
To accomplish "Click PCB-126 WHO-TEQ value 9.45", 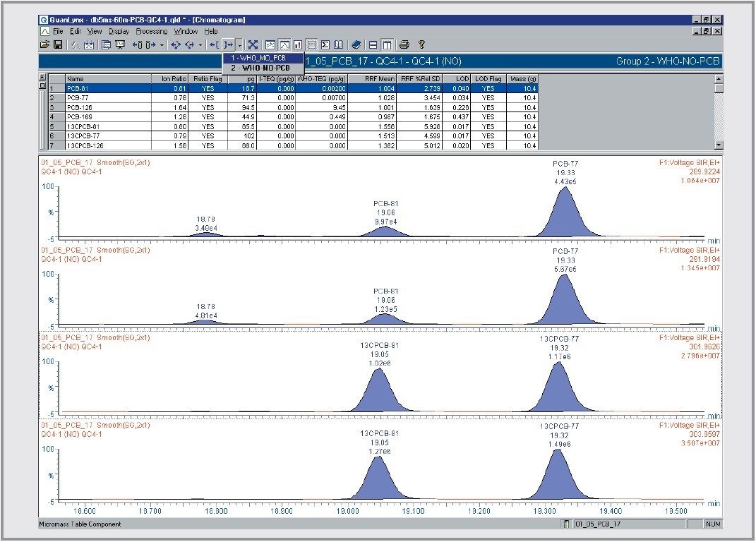I will 321,107.
